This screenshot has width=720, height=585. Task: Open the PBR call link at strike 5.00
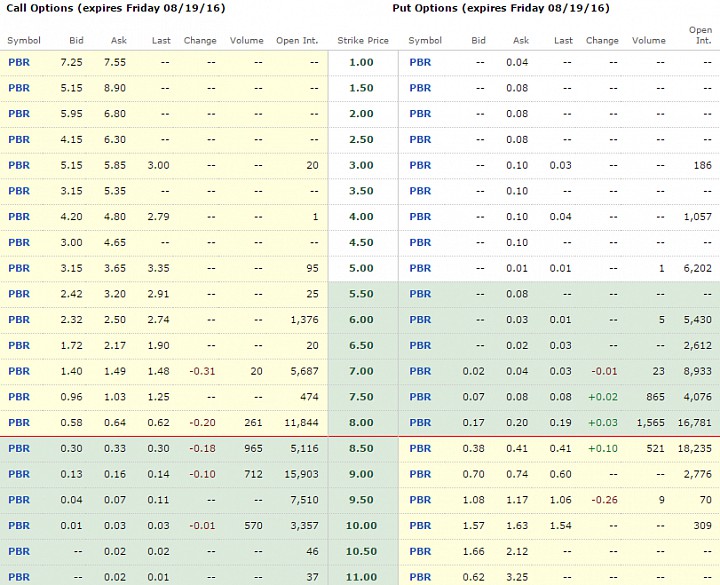(x=19, y=268)
